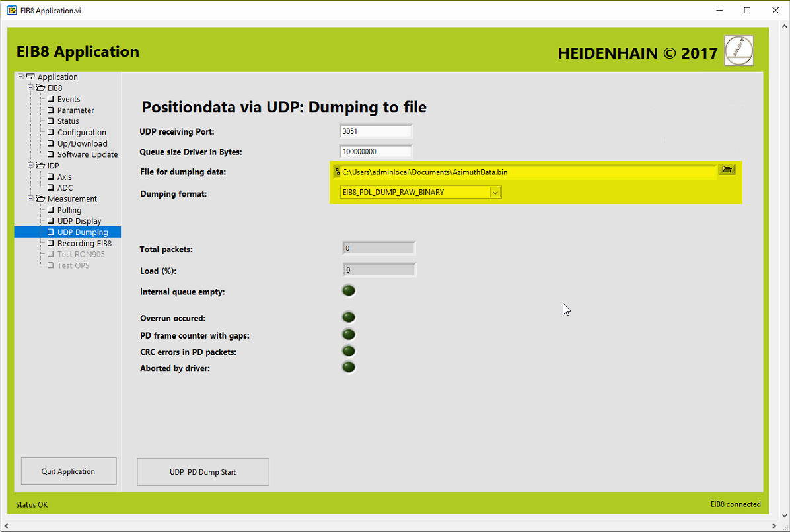
Task: Click the path type icon before C:\Users
Action: click(x=337, y=172)
